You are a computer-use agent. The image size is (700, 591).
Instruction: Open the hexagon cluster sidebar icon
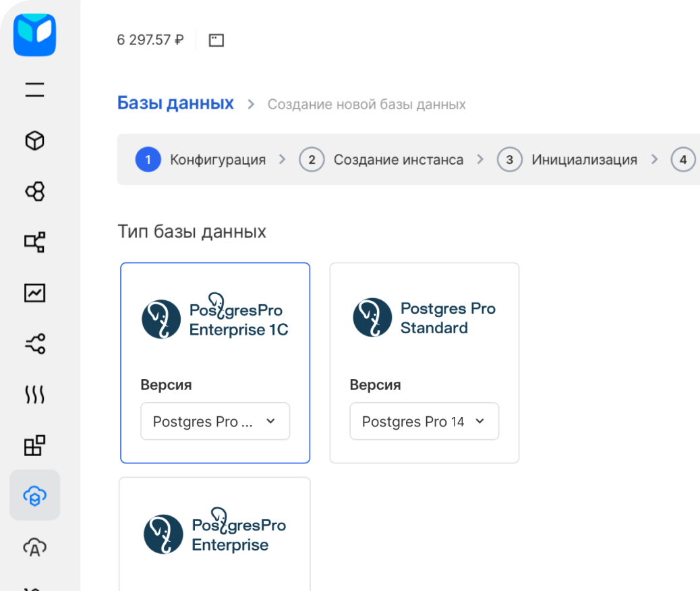coord(35,192)
